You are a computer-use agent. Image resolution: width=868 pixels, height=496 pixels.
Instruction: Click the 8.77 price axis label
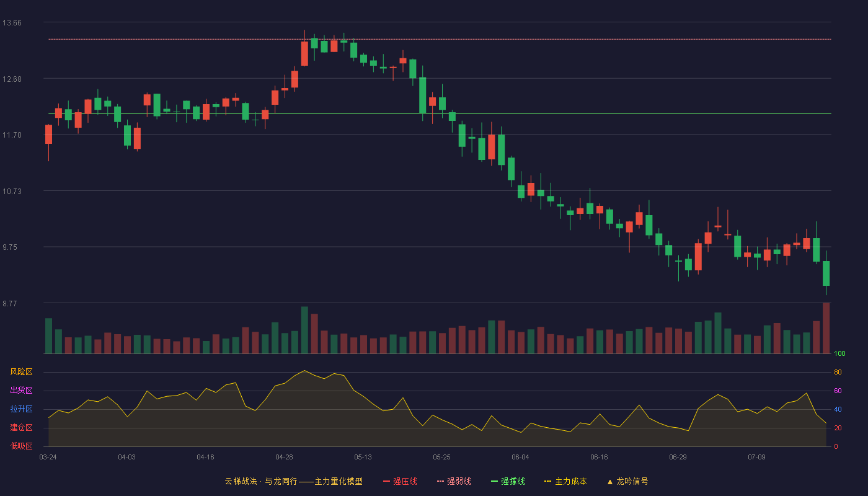[x=12, y=304]
